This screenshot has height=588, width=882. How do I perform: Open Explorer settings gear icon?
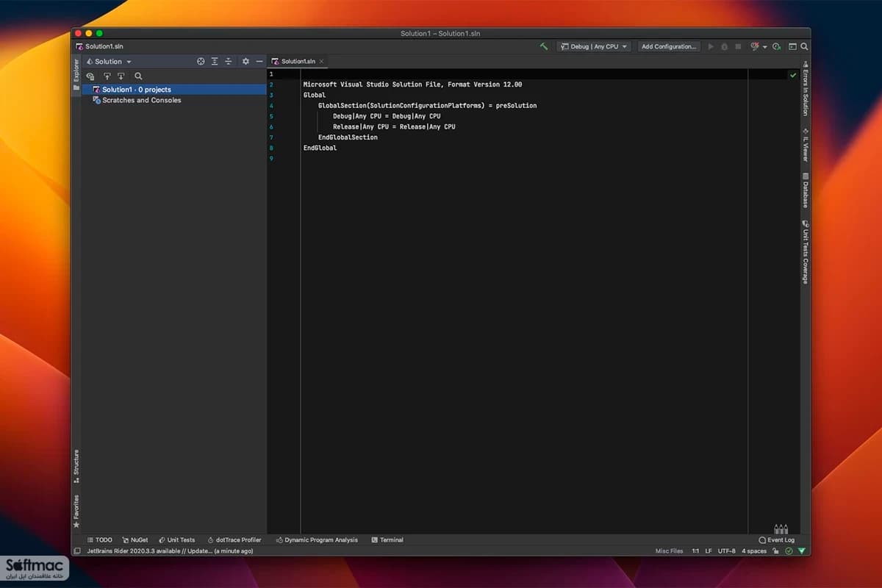click(245, 62)
